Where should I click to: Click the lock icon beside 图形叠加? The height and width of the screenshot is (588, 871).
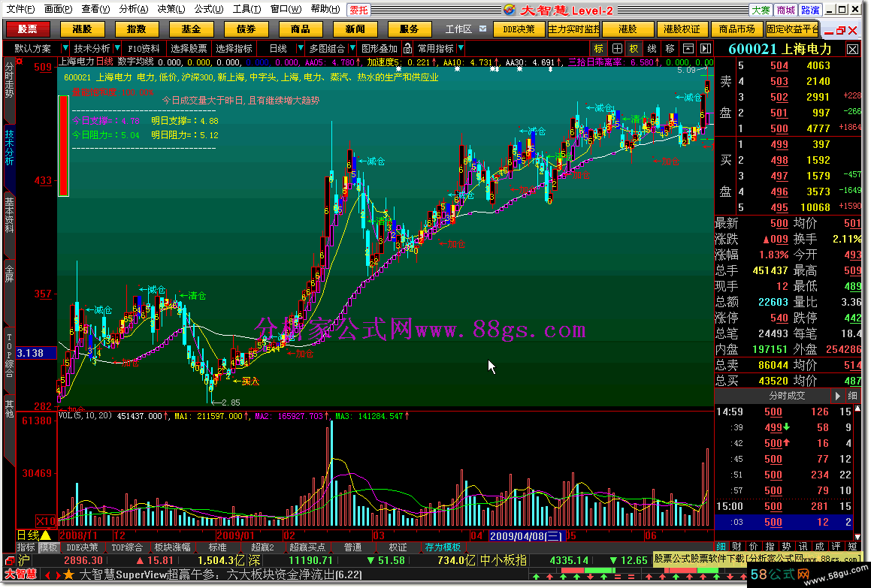408,49
